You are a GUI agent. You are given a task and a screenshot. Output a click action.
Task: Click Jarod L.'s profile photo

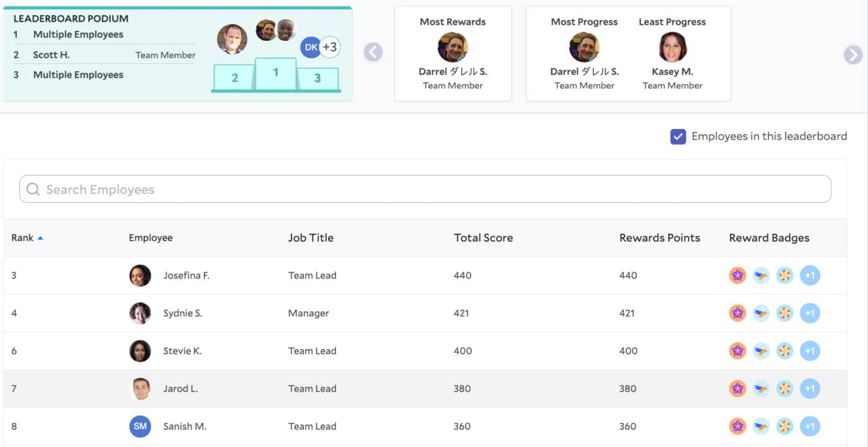click(x=140, y=388)
